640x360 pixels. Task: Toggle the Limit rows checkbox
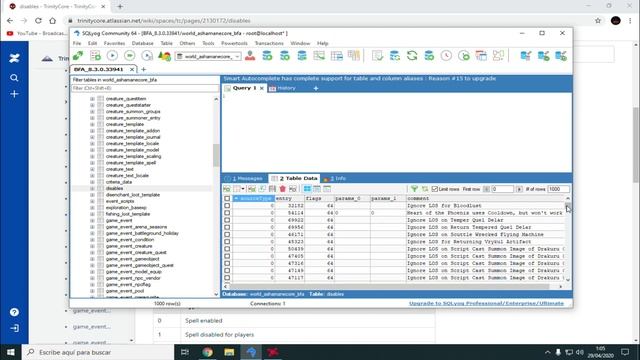[435, 189]
